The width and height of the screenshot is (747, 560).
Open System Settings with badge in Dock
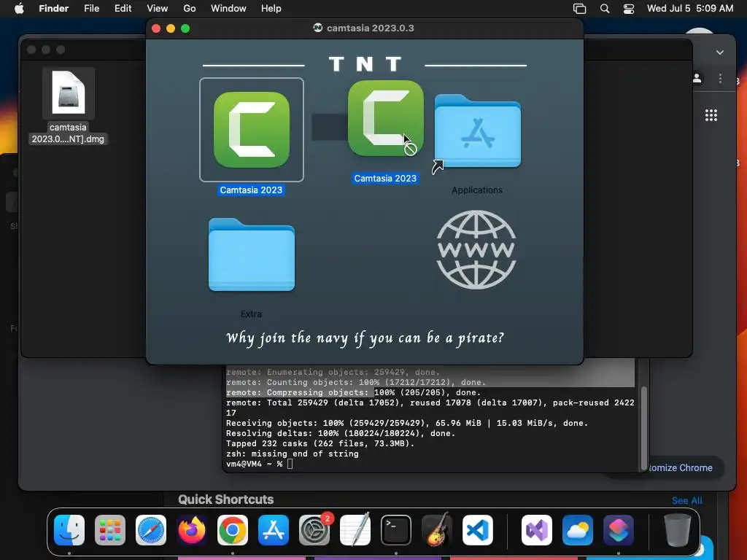pyautogui.click(x=314, y=529)
